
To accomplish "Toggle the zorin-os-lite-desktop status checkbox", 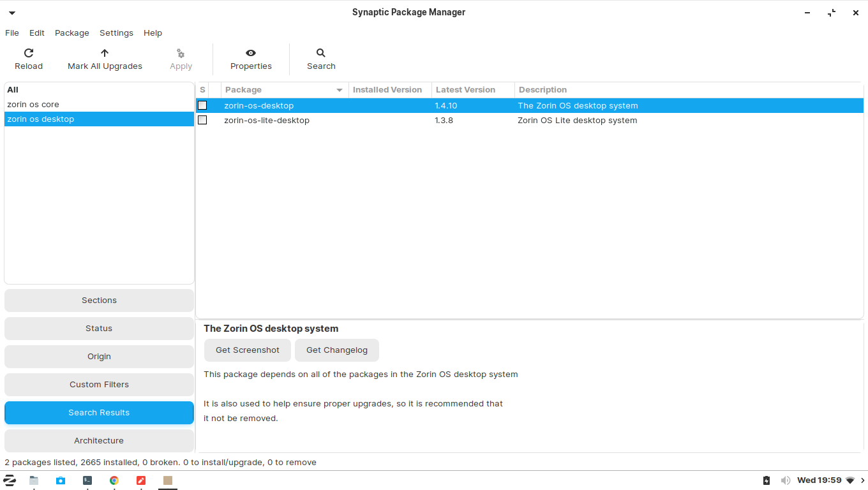I will (x=202, y=120).
